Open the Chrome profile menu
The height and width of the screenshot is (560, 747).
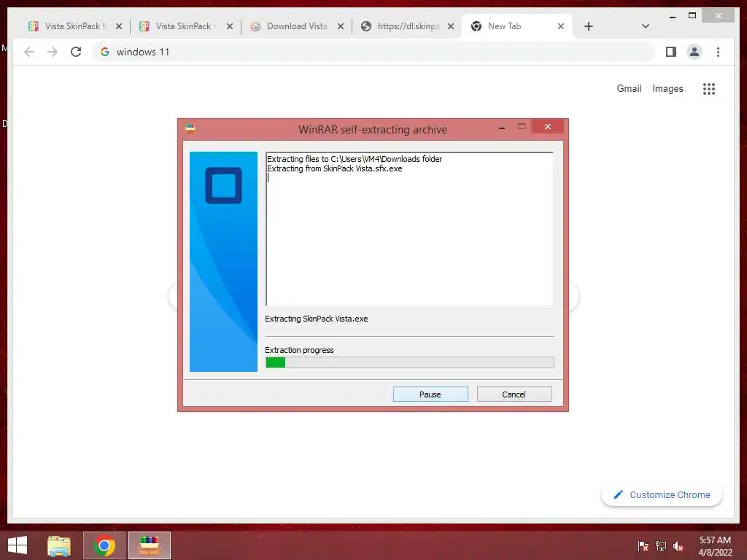(694, 52)
